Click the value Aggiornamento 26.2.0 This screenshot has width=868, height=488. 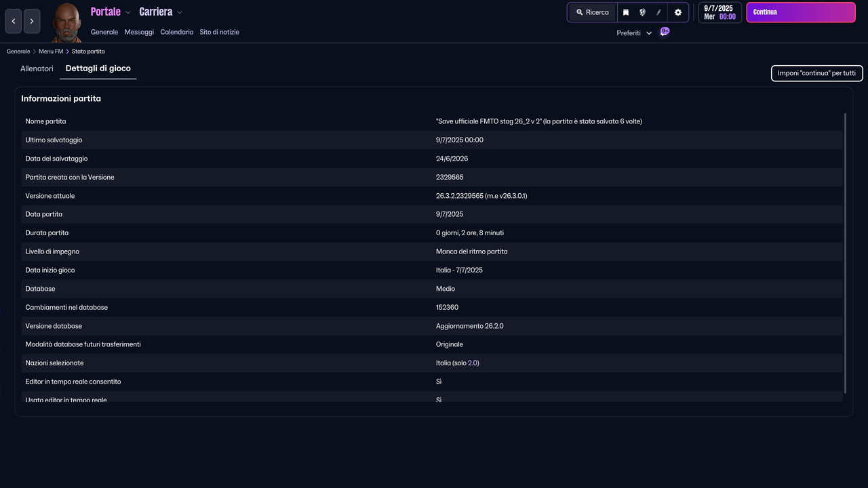(470, 326)
